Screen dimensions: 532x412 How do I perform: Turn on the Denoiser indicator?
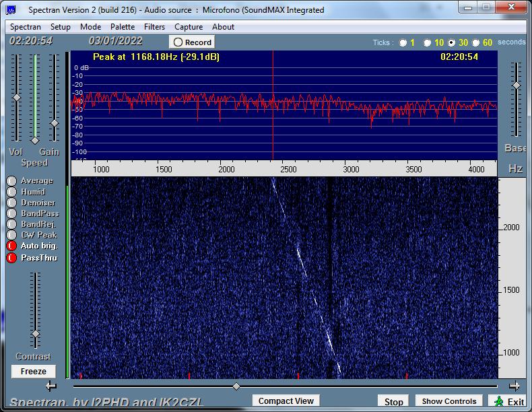tap(11, 203)
